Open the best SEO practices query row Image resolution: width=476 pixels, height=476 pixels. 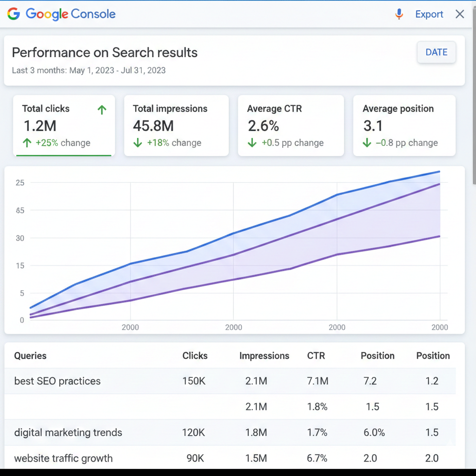(x=57, y=381)
